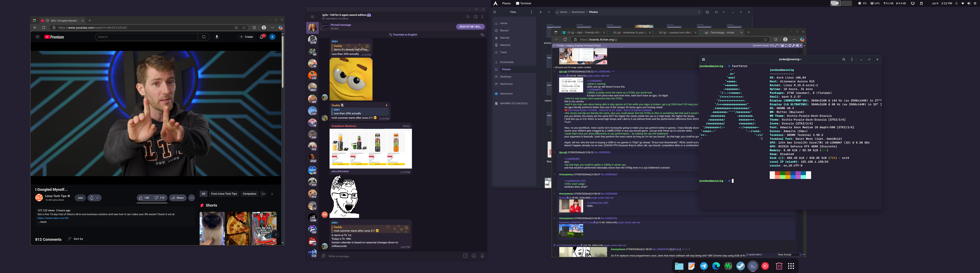Show next Shorts with the arrow
Image resolution: width=980 pixels, height=273 pixels.
pos(276,235)
